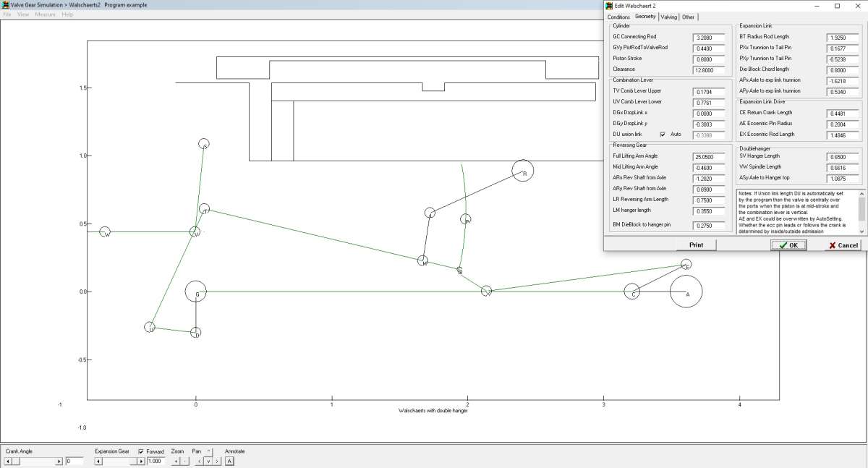Screen dimensions: 868x468
Task: Click the Notes box scrollbar thumb
Action: tap(861, 209)
